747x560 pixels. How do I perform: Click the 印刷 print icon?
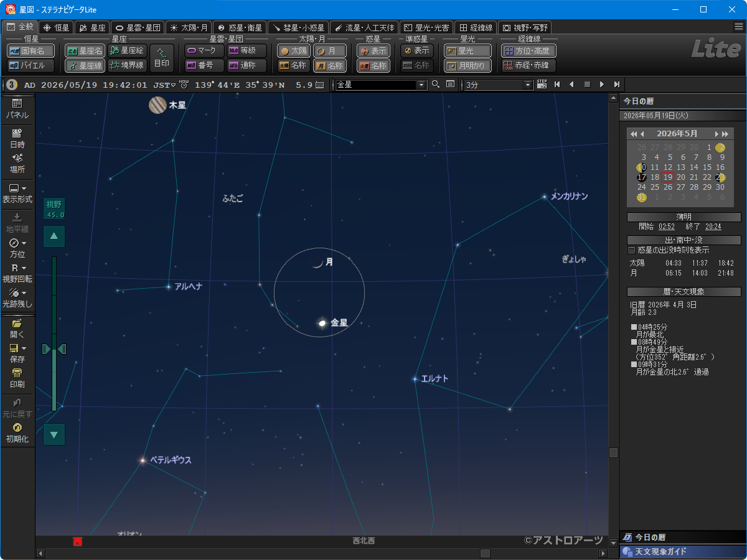[17, 374]
